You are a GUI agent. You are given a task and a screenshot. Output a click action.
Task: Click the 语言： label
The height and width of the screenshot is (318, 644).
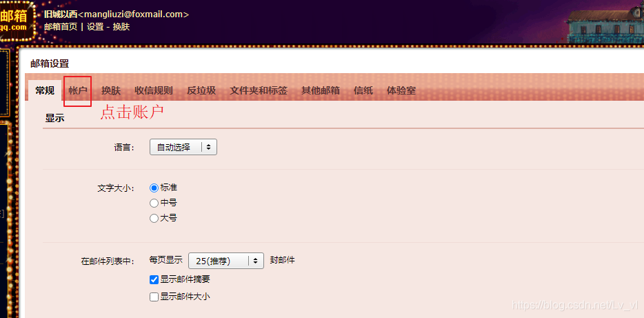[x=124, y=147]
